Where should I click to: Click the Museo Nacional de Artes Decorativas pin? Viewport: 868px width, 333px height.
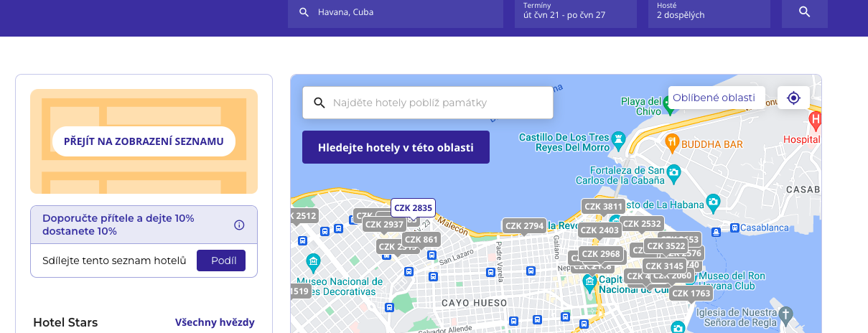tap(313, 261)
